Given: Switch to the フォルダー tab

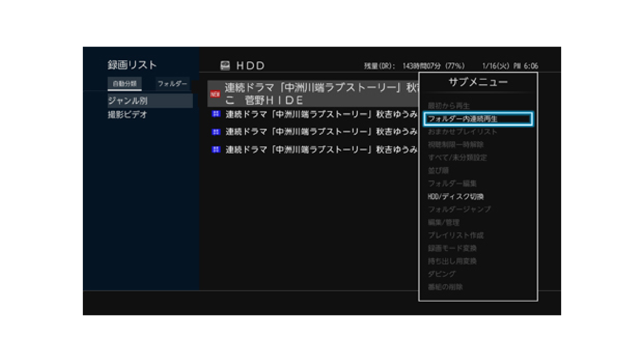Looking at the screenshot, I should (172, 84).
